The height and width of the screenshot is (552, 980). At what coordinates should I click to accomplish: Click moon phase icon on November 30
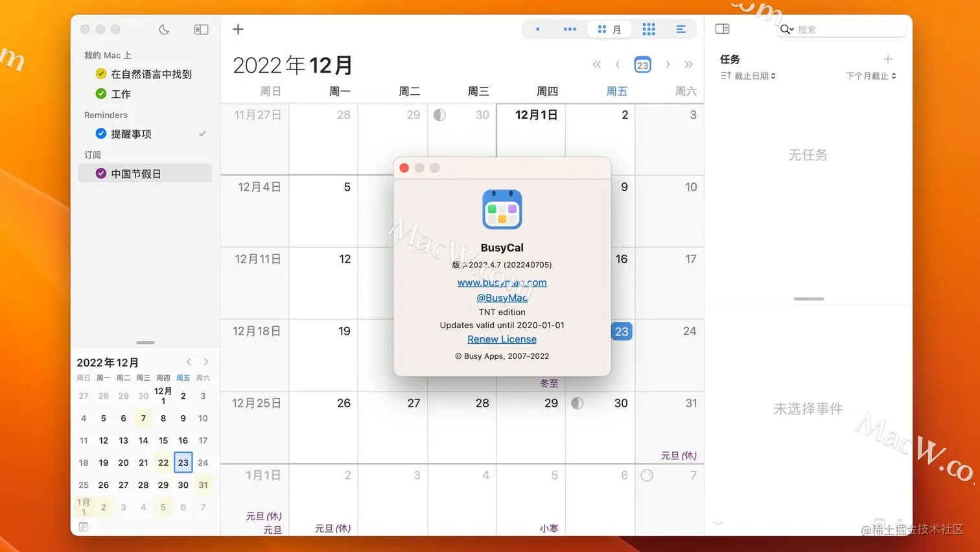439,115
